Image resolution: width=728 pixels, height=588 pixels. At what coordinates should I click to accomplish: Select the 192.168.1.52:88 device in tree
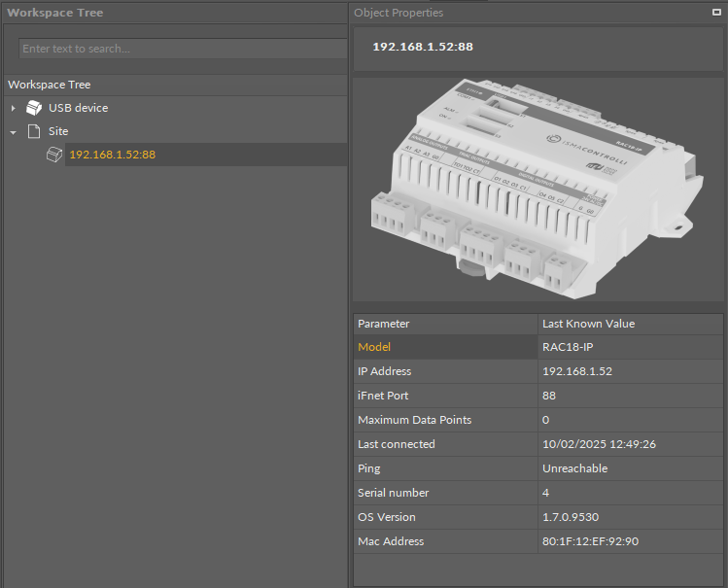pyautogui.click(x=112, y=155)
